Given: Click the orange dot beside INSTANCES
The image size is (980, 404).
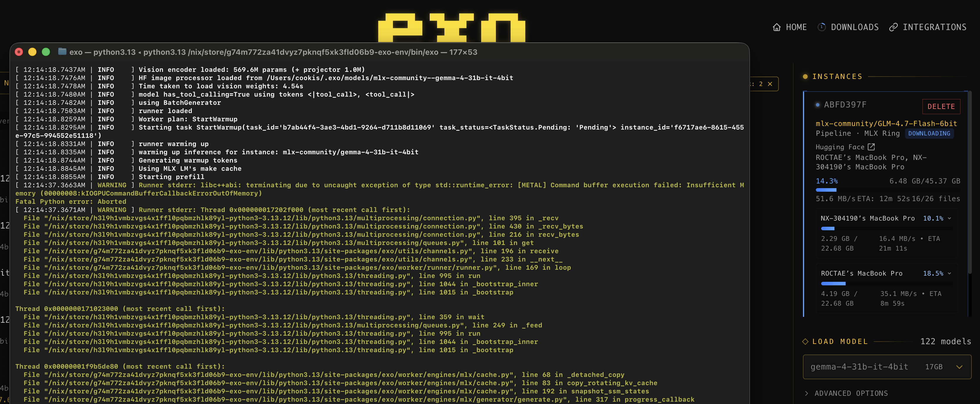Looking at the screenshot, I should 805,77.
